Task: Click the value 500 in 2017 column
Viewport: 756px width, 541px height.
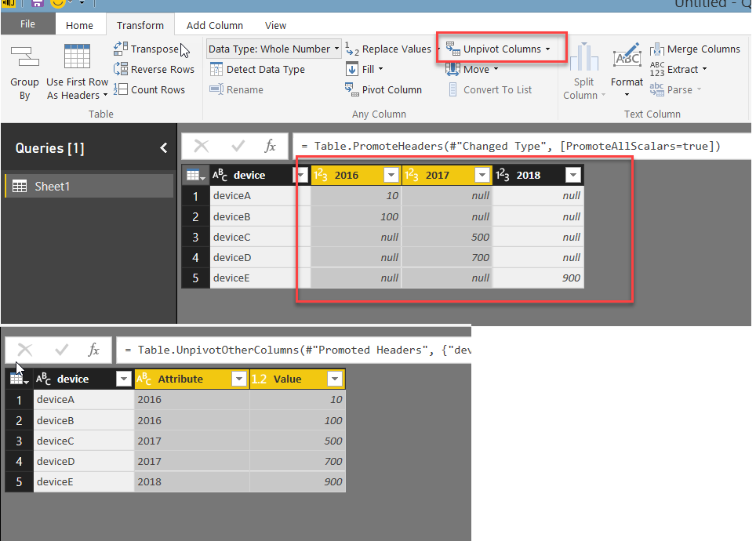Action: tap(447, 238)
